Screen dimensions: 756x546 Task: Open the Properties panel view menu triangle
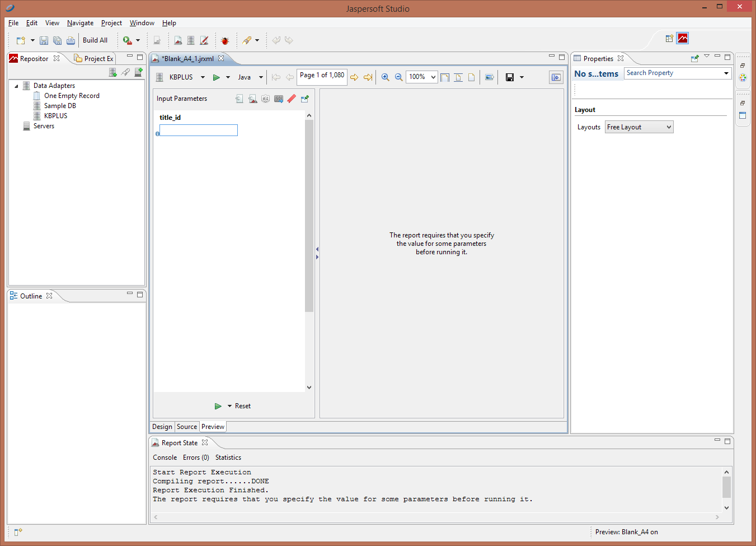(x=707, y=57)
